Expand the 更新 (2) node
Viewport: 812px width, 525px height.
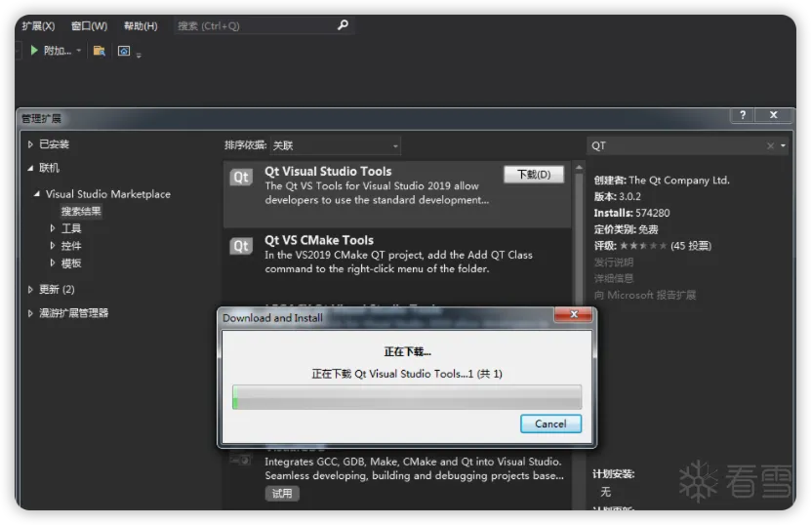pos(30,290)
